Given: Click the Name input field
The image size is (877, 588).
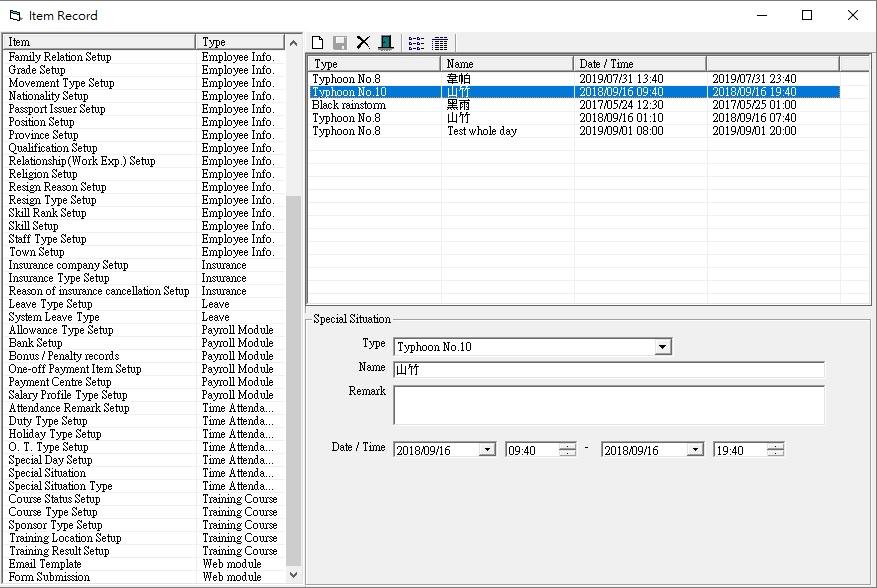Looking at the screenshot, I should pos(608,370).
